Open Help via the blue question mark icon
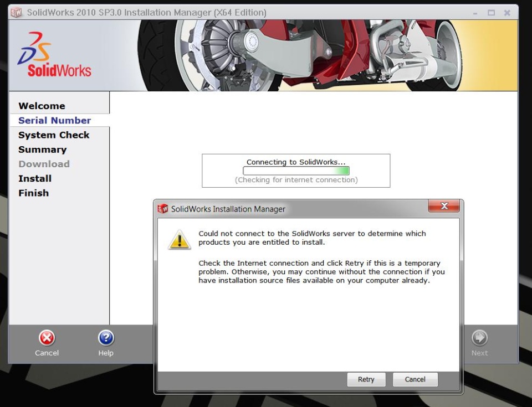This screenshot has width=532, height=407. (x=106, y=338)
